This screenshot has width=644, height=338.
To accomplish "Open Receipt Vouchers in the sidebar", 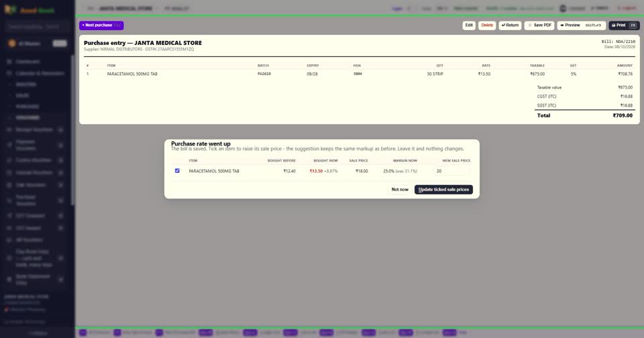I will click(34, 130).
